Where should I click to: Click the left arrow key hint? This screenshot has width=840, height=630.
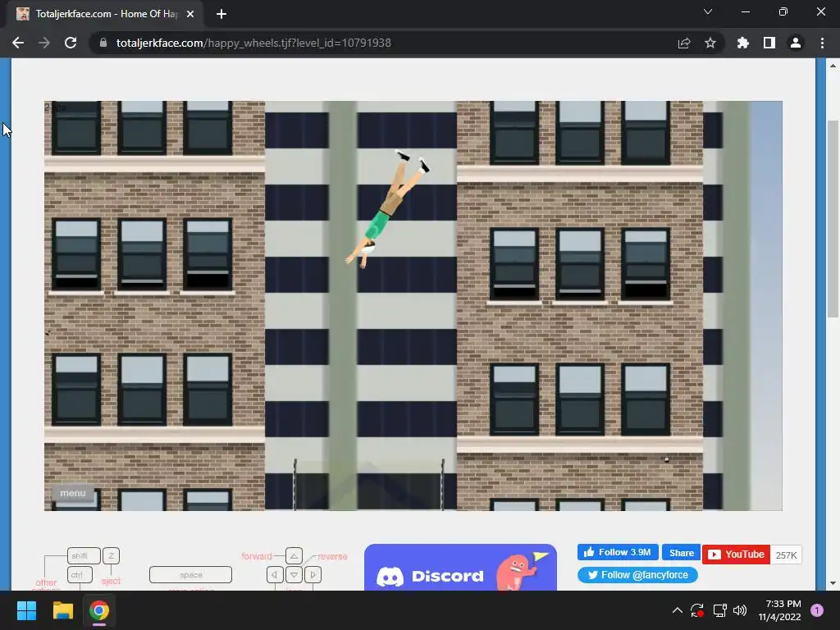275,575
